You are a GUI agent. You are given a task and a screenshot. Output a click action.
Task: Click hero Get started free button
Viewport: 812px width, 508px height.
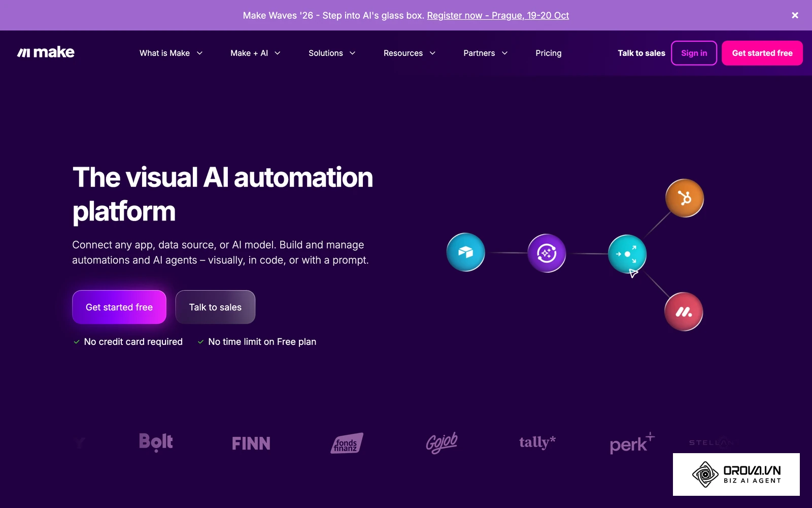click(x=119, y=307)
